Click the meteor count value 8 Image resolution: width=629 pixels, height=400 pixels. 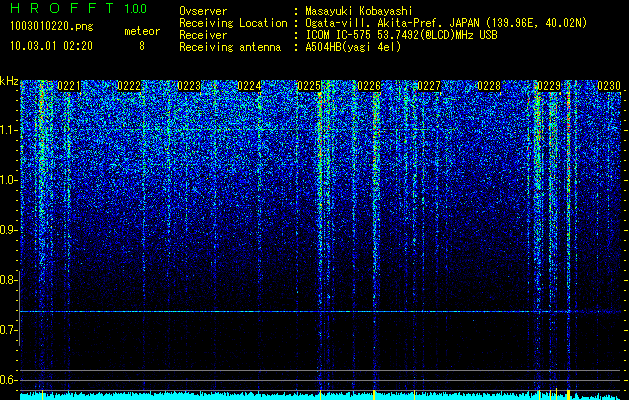[x=142, y=46]
